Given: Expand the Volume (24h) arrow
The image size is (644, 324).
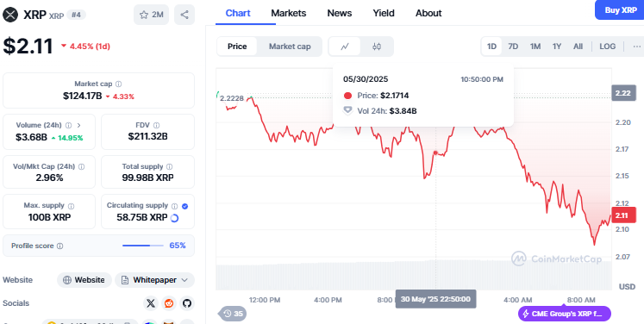Looking at the screenshot, I should (78, 125).
